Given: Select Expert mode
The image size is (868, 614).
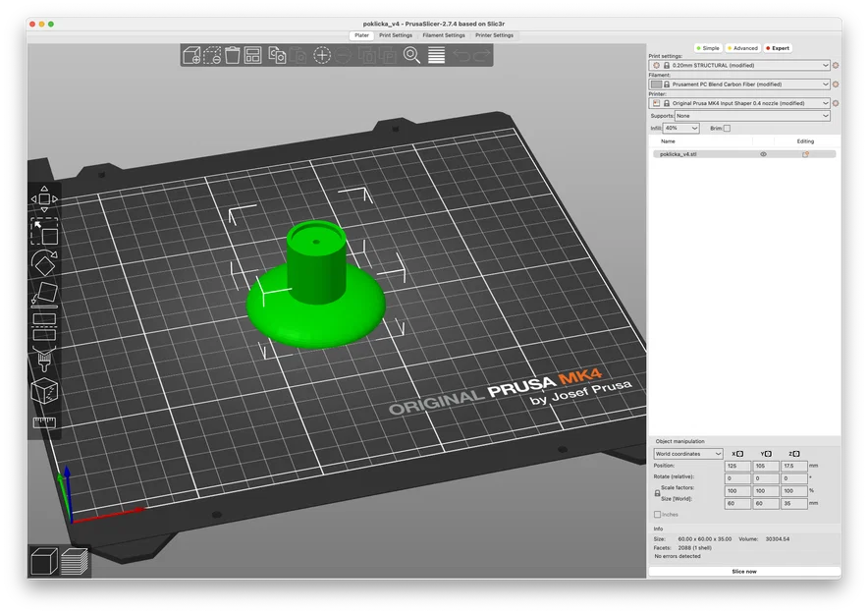Looking at the screenshot, I should coord(778,48).
